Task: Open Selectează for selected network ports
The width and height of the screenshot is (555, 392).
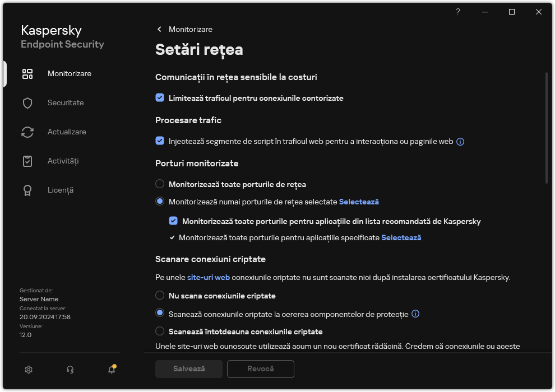Action: (359, 201)
